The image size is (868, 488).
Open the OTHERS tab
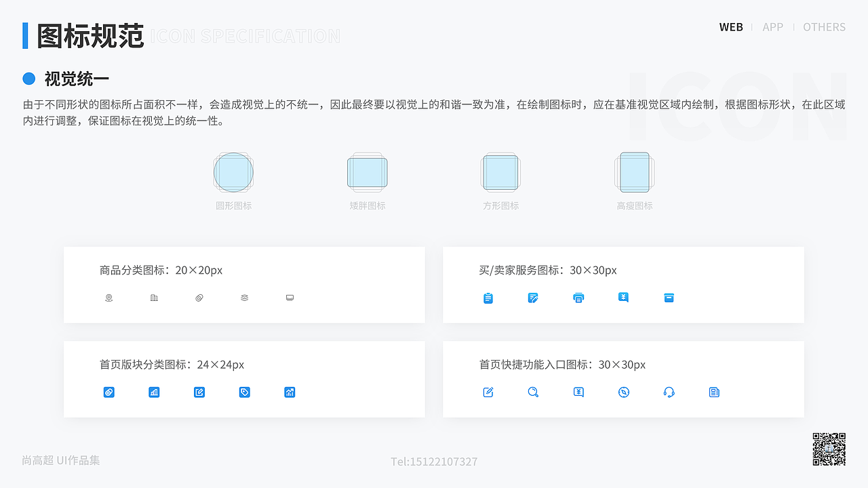coord(824,27)
